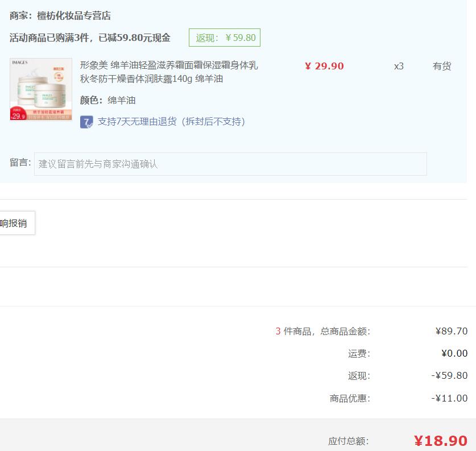
Task: Open the 形象美 绵羊油 product title link
Action: click(x=169, y=72)
